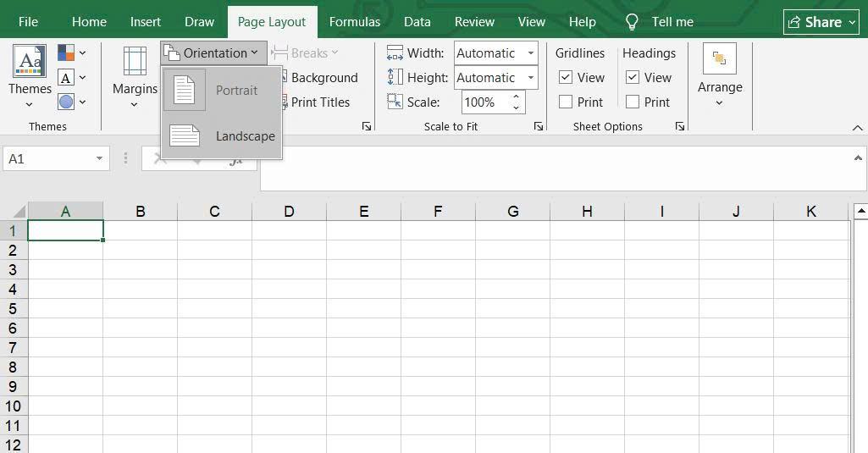Open the Width Automatic dropdown
Viewport: 868px width, 453px height.
click(531, 53)
